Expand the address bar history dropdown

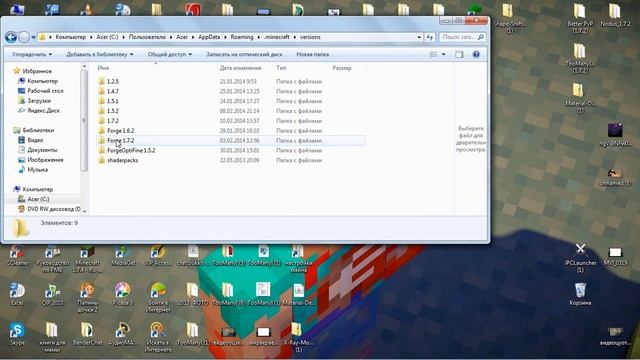pos(419,37)
